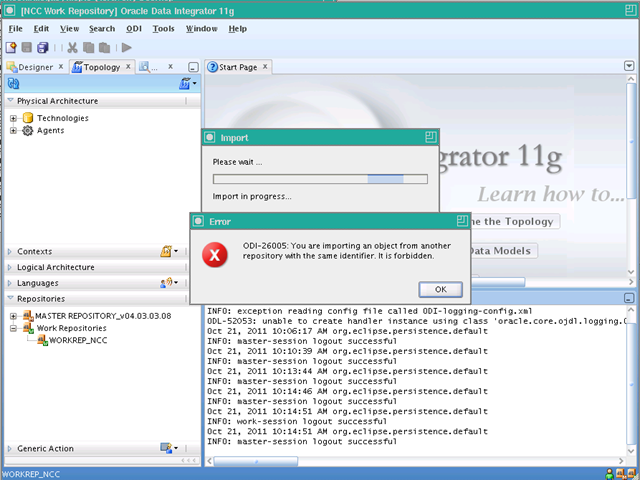
Task: Click the log panel horizontal scrollbar
Action: click(256, 461)
